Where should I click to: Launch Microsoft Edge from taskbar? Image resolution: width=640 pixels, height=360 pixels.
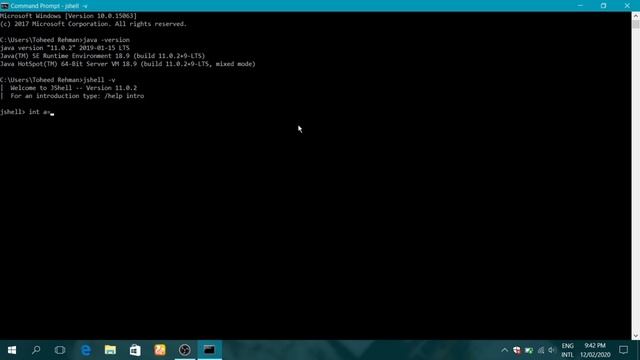pos(86,350)
